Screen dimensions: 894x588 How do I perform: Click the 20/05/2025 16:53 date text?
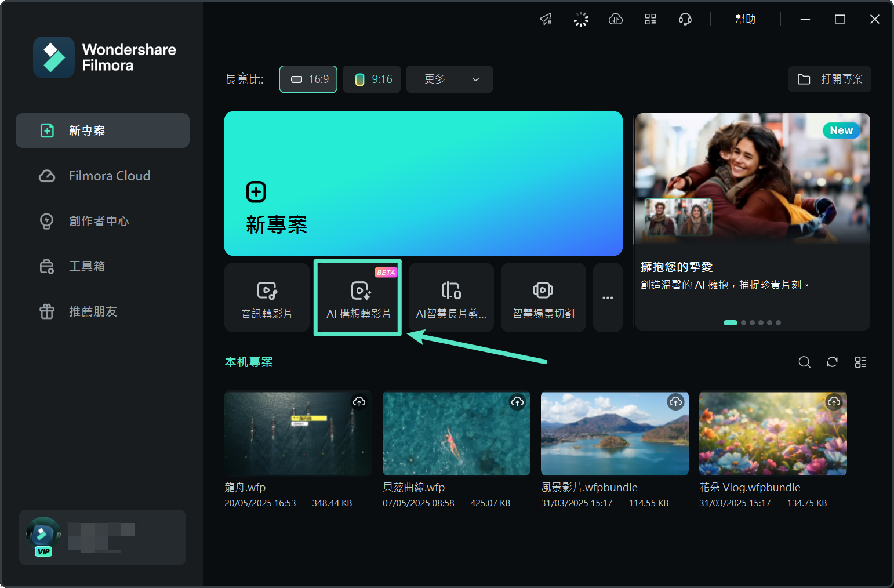coord(260,503)
